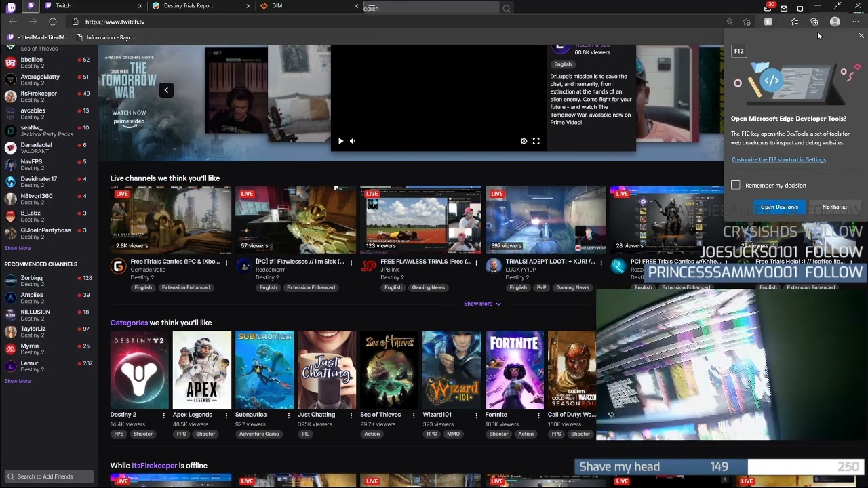Open Redeemerrr golden gun stream thumbnail

tap(295, 219)
